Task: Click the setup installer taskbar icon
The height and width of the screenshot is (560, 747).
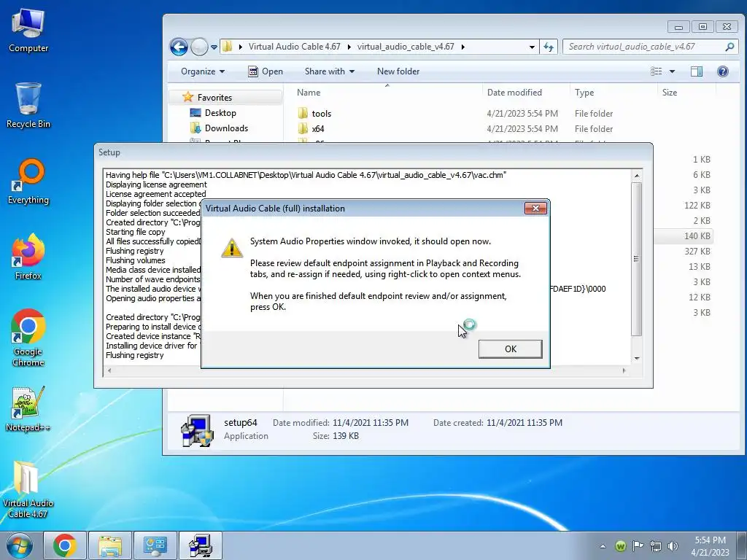Action: point(200,545)
